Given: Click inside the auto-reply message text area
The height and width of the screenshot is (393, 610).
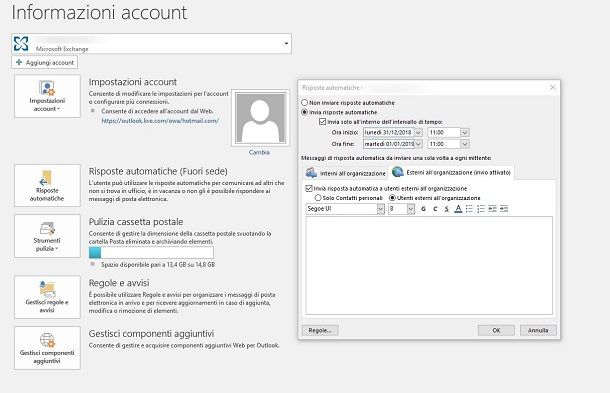Looking at the screenshot, I should pyautogui.click(x=429, y=265).
